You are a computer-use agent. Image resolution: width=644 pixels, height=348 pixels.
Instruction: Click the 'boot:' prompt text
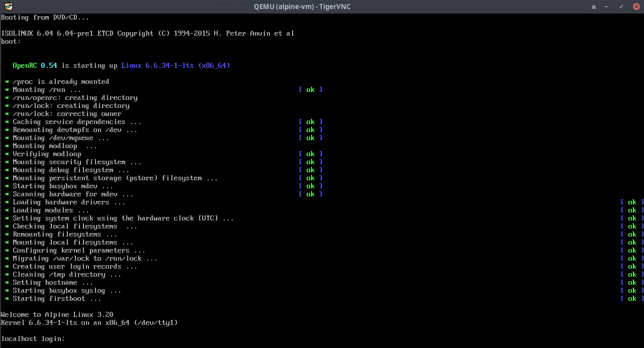click(11, 42)
